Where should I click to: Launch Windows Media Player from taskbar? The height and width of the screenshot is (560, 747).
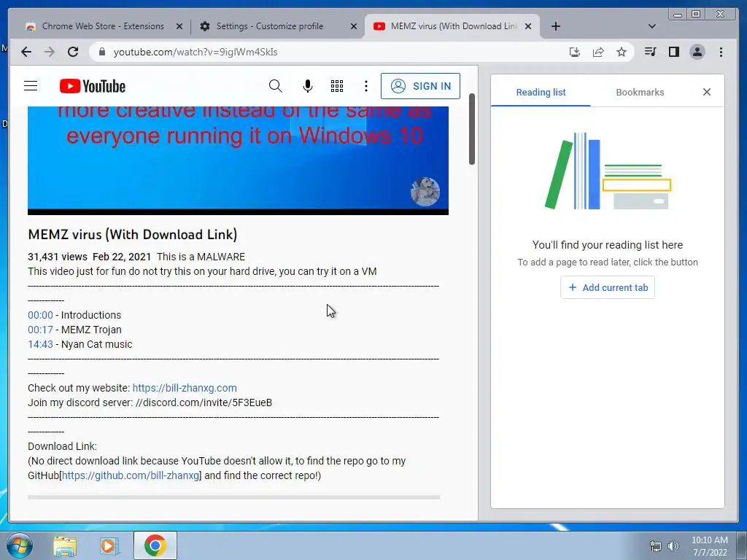click(109, 545)
